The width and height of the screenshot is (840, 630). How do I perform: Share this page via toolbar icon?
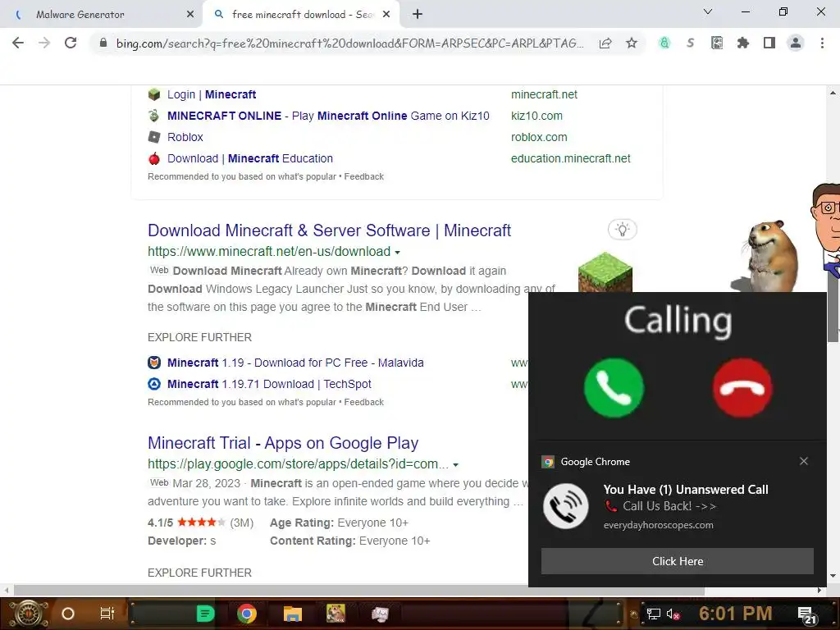tap(605, 43)
